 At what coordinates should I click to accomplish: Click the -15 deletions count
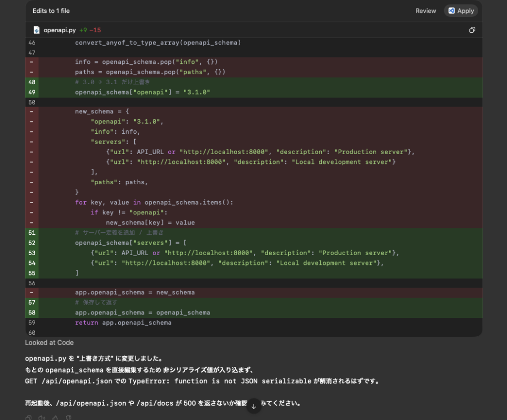(95, 30)
